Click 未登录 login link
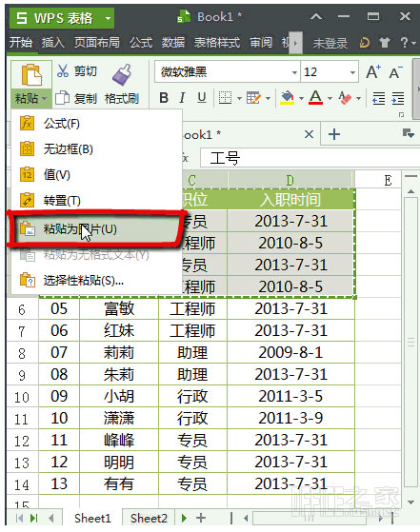This screenshot has height=532, width=420. click(330, 43)
